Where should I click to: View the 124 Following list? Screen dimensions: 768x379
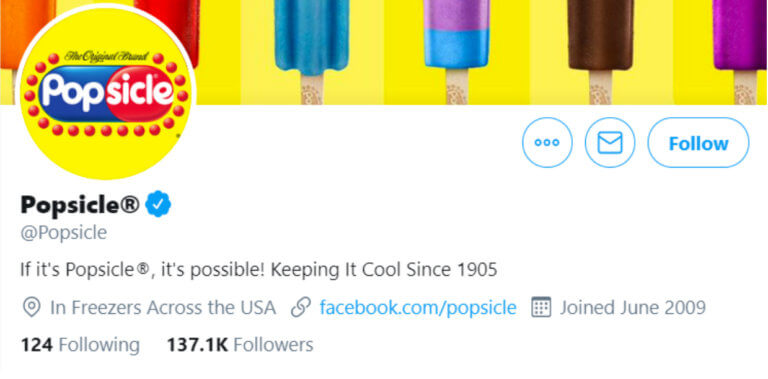point(80,345)
